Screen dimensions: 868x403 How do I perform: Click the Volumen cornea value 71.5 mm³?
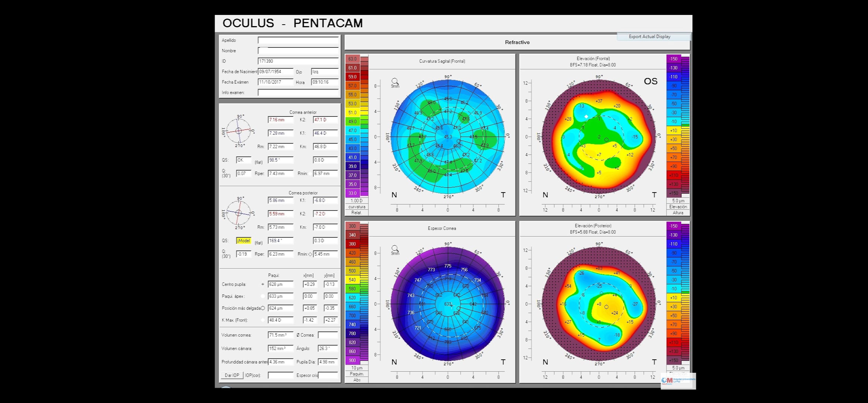click(x=281, y=335)
